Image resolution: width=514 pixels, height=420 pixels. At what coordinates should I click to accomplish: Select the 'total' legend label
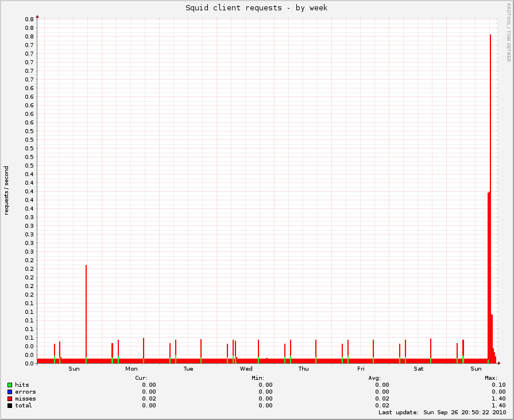pyautogui.click(x=24, y=406)
